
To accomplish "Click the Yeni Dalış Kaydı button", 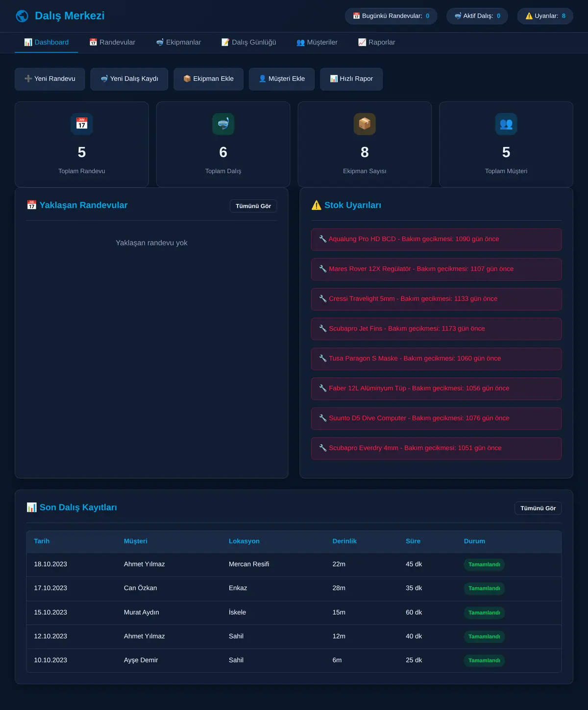I will (129, 79).
